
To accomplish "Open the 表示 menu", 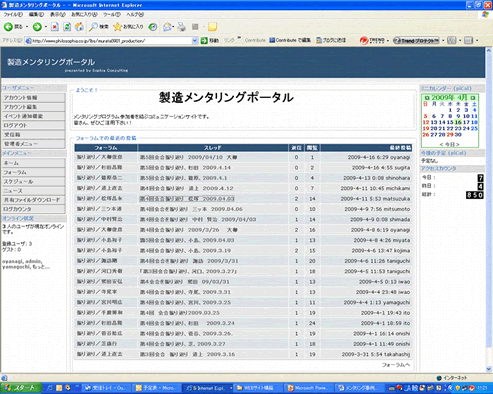I will coord(58,15).
